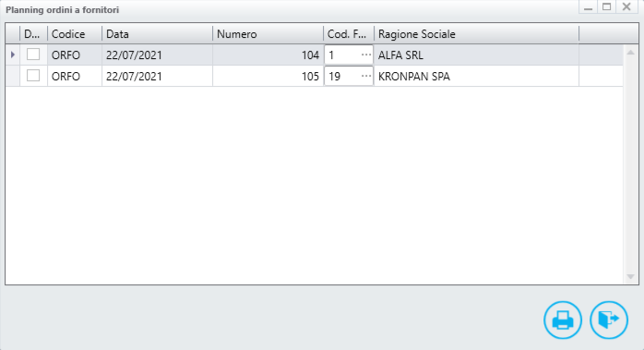The image size is (644, 350).
Task: Tick the checkbox for KRONPAN SPA order
Action: [33, 76]
